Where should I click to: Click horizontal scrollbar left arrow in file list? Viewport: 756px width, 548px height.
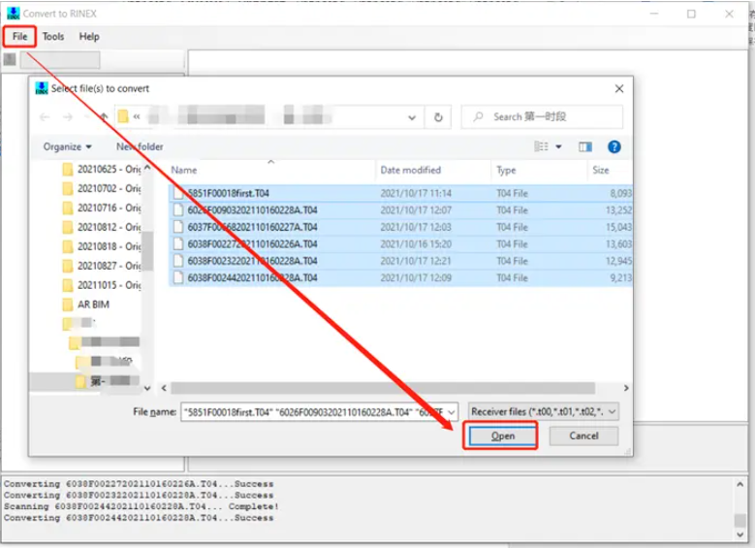point(164,388)
